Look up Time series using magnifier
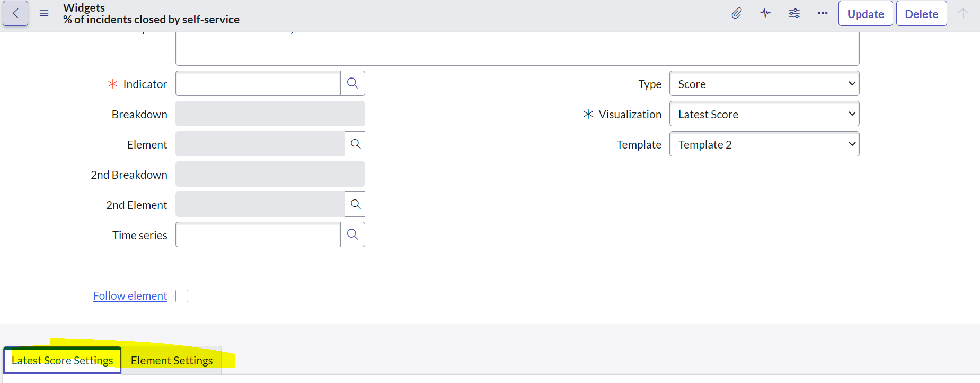Viewport: 980px width, 383px height. click(x=352, y=234)
